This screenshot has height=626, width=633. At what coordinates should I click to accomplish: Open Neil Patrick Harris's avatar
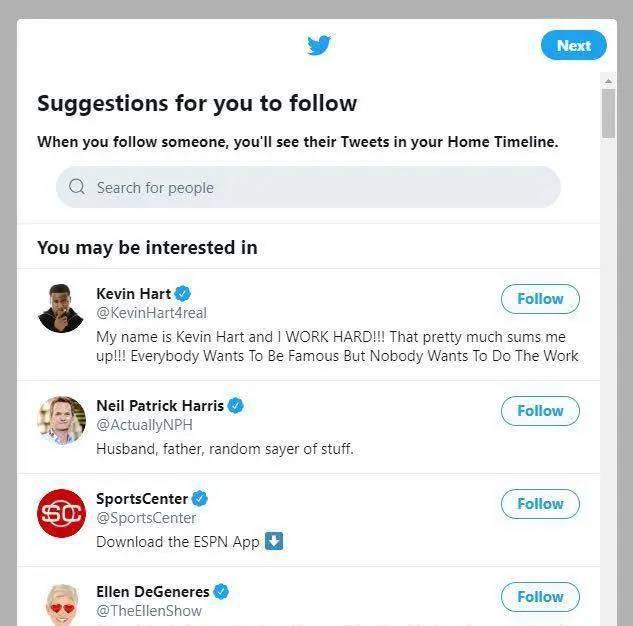coord(61,420)
